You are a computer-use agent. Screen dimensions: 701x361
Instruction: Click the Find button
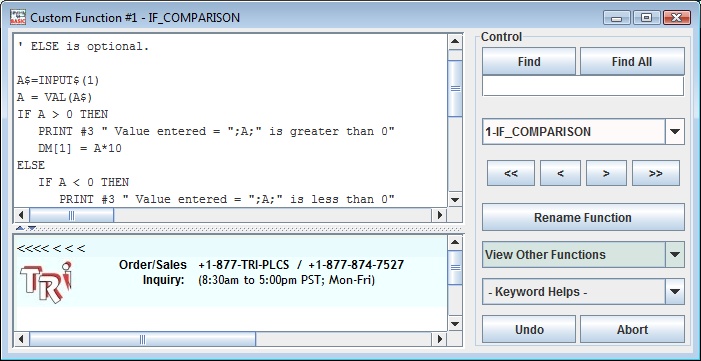coord(528,61)
